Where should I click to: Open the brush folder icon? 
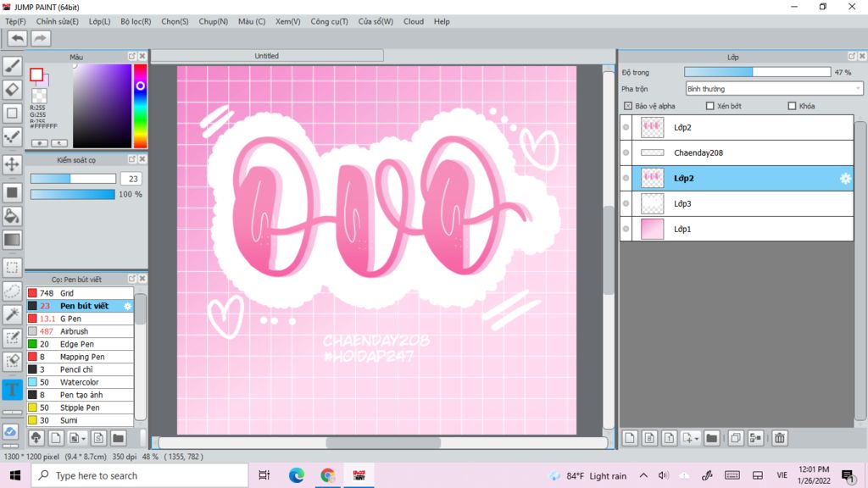(118, 438)
